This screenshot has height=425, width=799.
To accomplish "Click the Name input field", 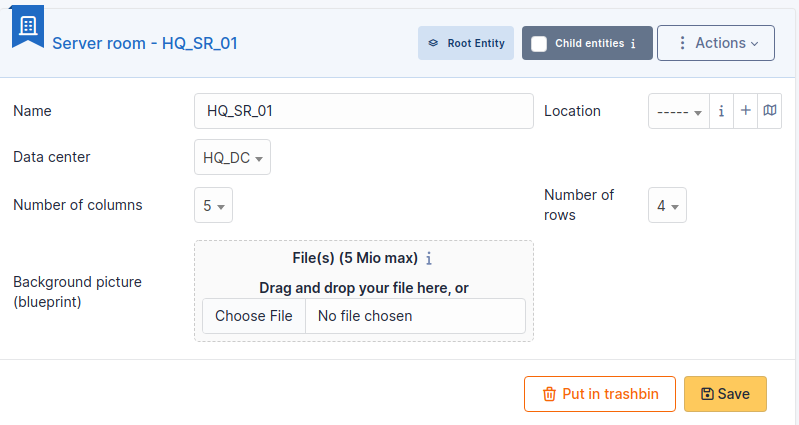I will click(364, 111).
